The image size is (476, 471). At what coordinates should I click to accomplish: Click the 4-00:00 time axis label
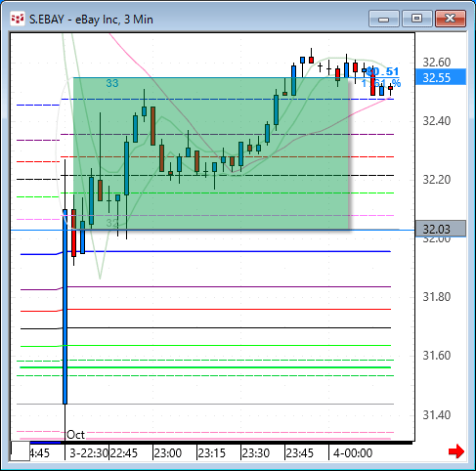coord(353,453)
